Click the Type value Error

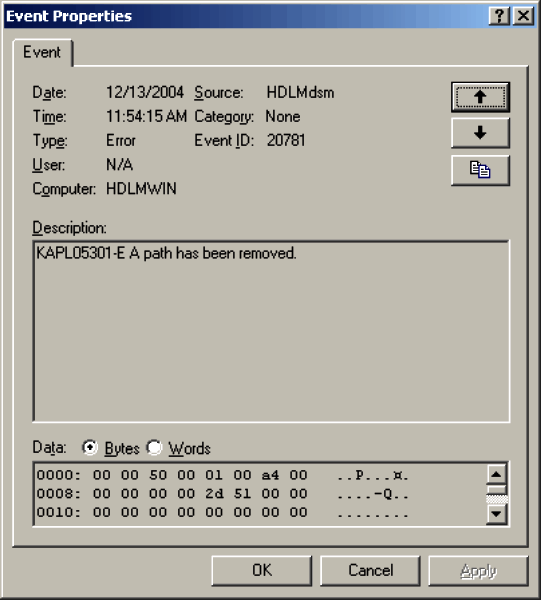(121, 140)
